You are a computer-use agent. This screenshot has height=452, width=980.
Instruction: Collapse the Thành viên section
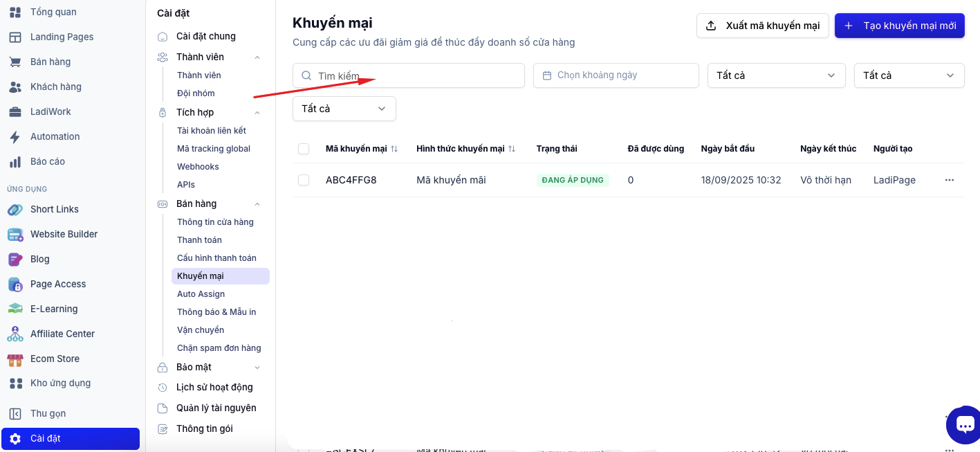[x=257, y=57]
